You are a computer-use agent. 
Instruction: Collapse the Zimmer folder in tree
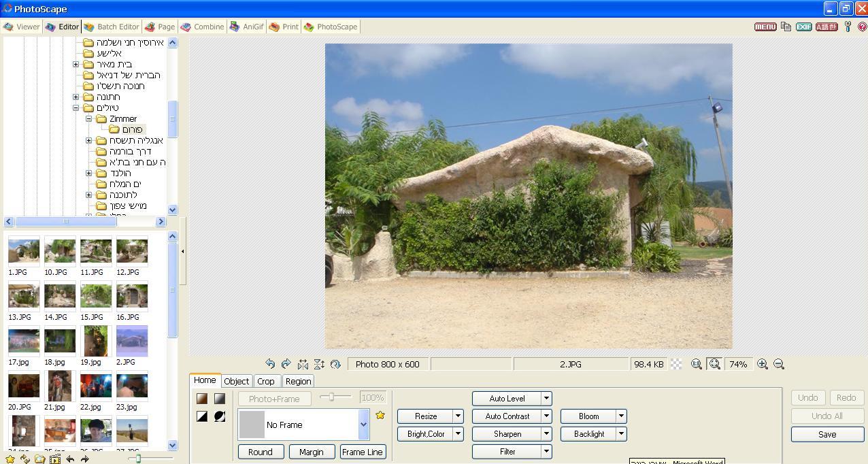coord(89,118)
